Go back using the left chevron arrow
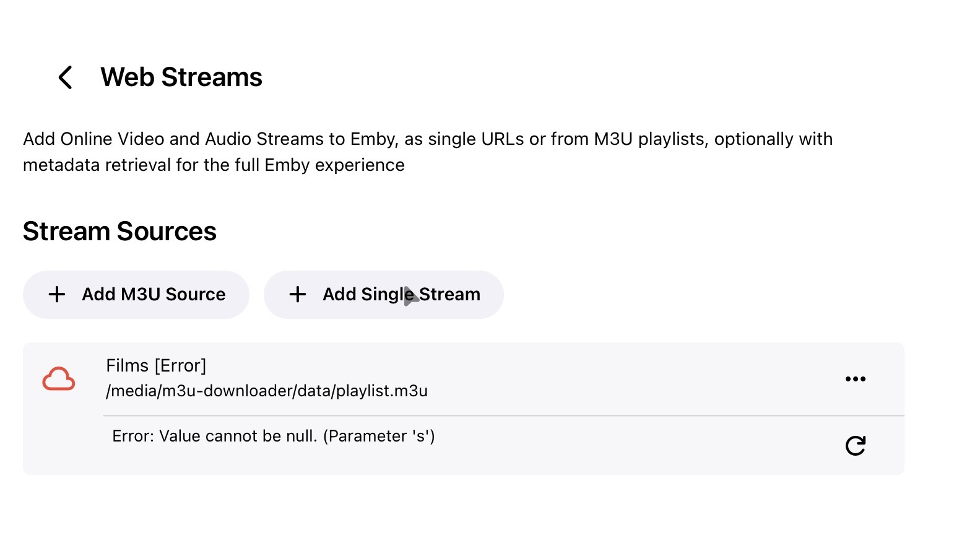This screenshot has width=980, height=535. click(66, 78)
